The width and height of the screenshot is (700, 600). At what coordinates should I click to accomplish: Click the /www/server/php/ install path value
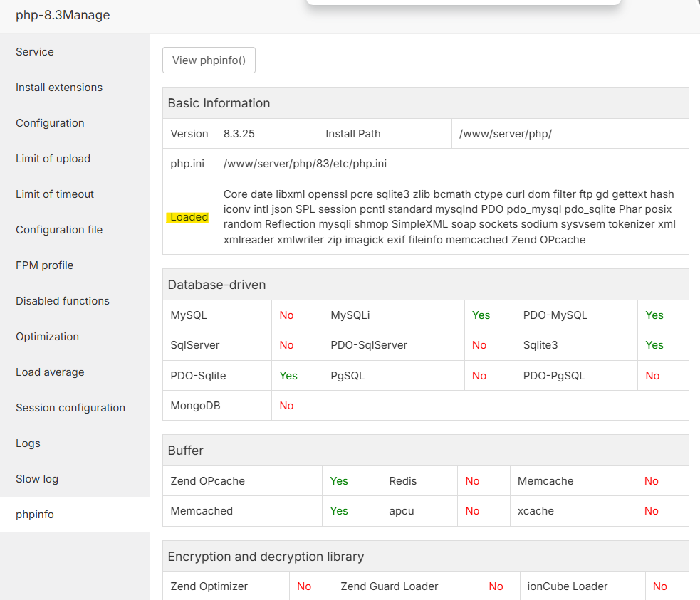tap(505, 134)
